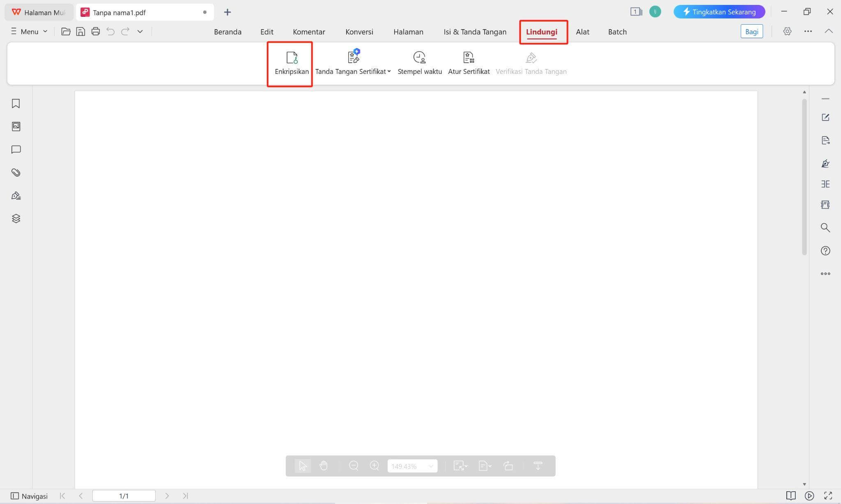Click the search magnifier in right sidebar
This screenshot has width=841, height=504.
[x=825, y=228]
